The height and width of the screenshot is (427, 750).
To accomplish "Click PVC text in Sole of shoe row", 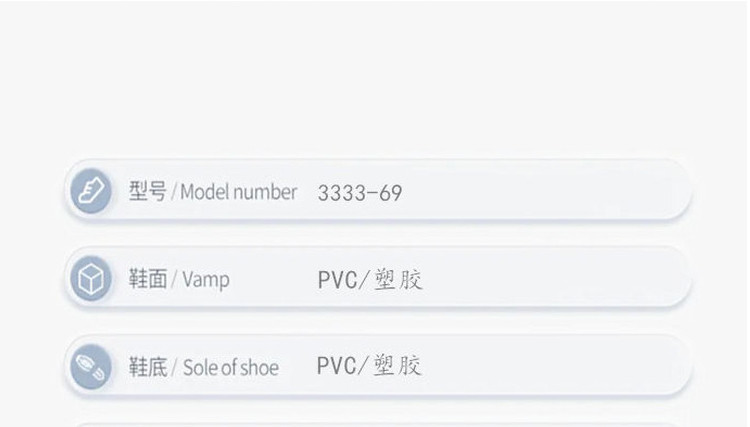I will (x=337, y=366).
